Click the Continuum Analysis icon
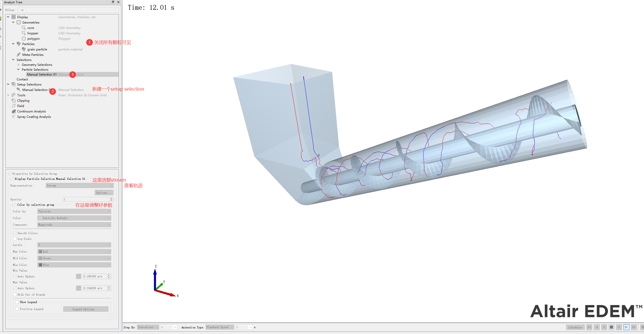 (x=14, y=111)
